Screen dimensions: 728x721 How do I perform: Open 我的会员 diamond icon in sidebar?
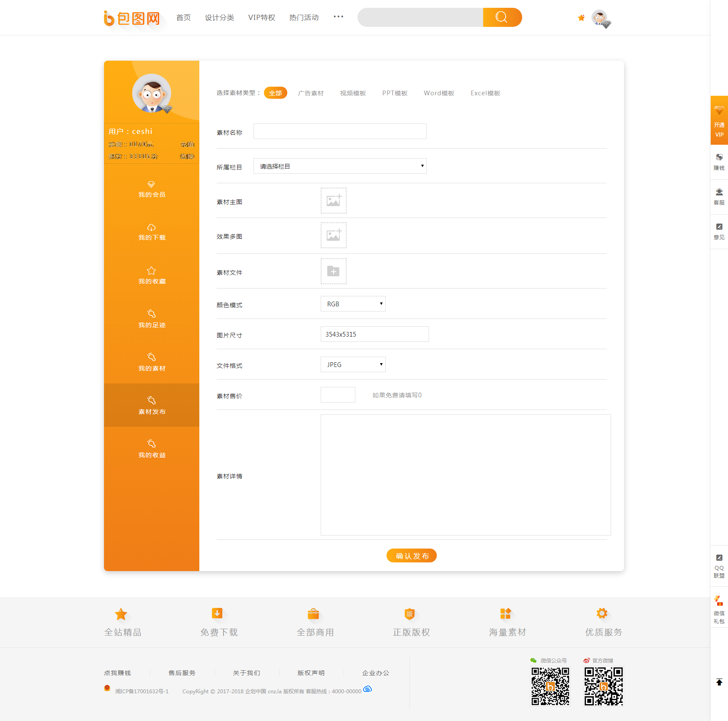[x=151, y=184]
